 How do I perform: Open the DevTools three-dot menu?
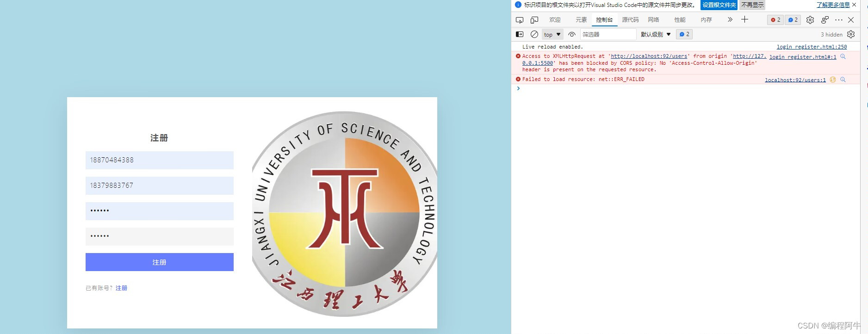tap(839, 20)
